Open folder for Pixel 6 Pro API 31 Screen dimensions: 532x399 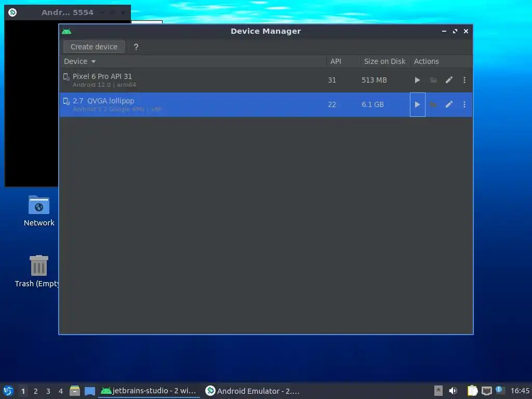[x=433, y=80]
